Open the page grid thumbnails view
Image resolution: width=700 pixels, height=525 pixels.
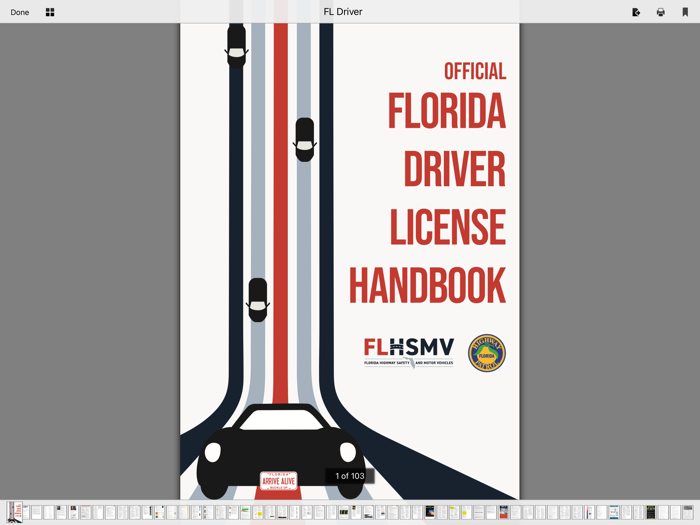[x=50, y=12]
